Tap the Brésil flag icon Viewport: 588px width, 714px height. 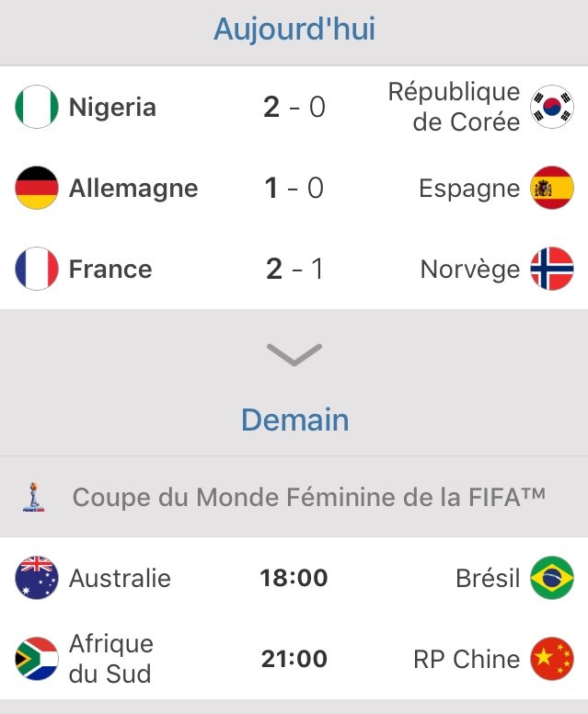(x=552, y=579)
